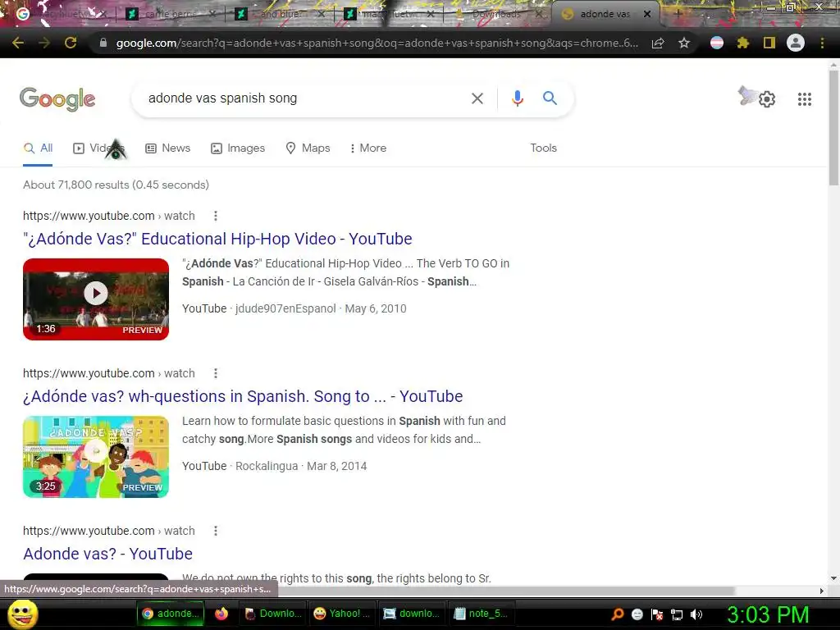Viewport: 840px width, 630px height.
Task: Click 'jdude907enEspanol' uploader text
Action: [x=285, y=308]
